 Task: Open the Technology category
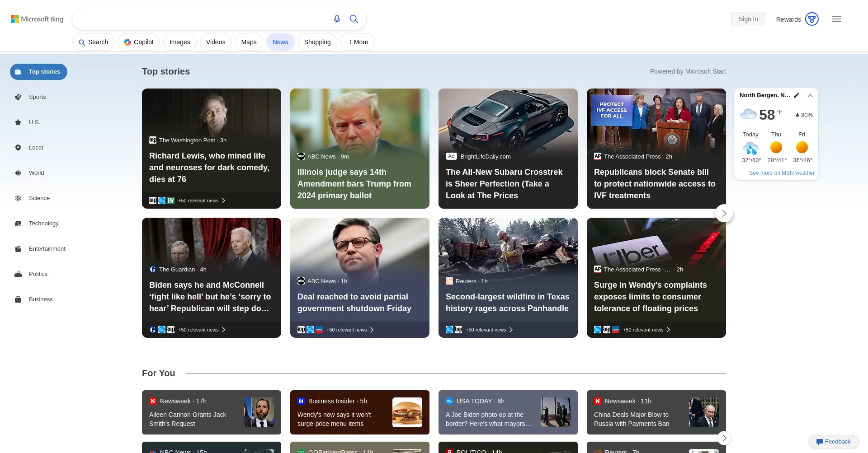coord(43,224)
